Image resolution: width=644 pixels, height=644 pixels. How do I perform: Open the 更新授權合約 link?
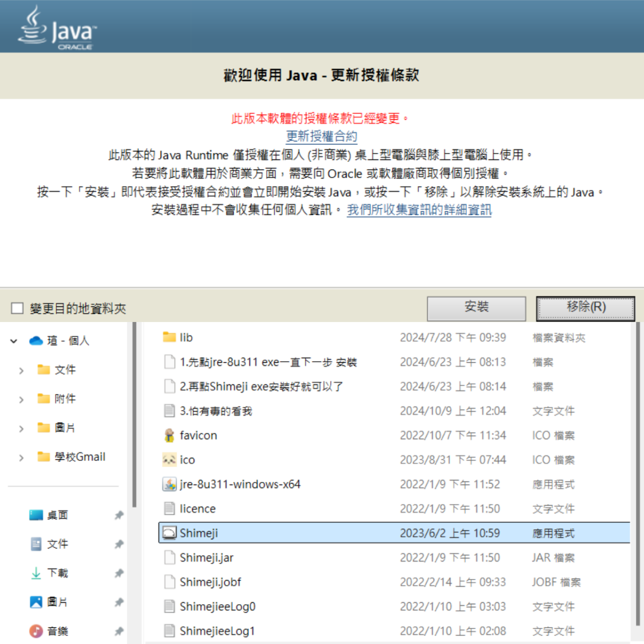[x=321, y=136]
